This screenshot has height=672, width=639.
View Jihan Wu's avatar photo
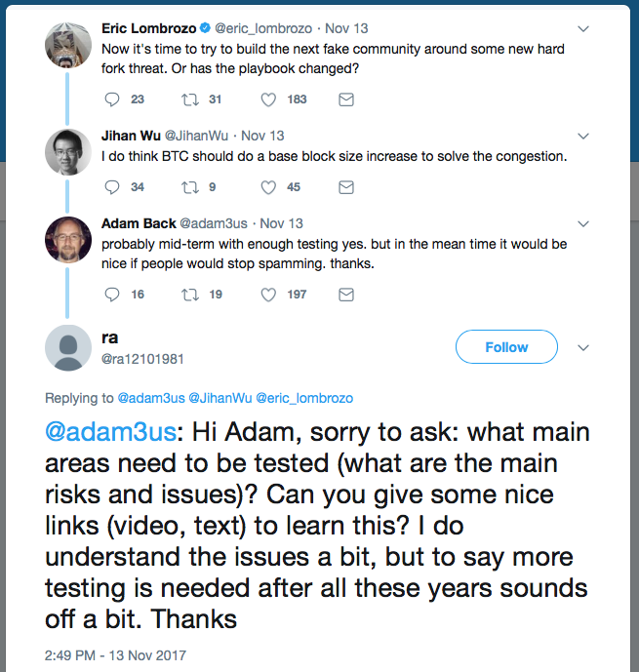pos(68,152)
